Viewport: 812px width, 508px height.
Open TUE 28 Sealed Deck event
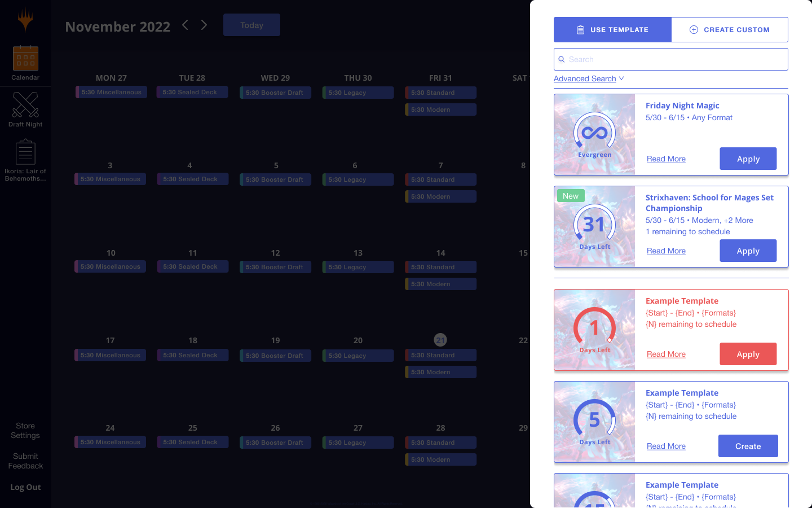point(192,92)
